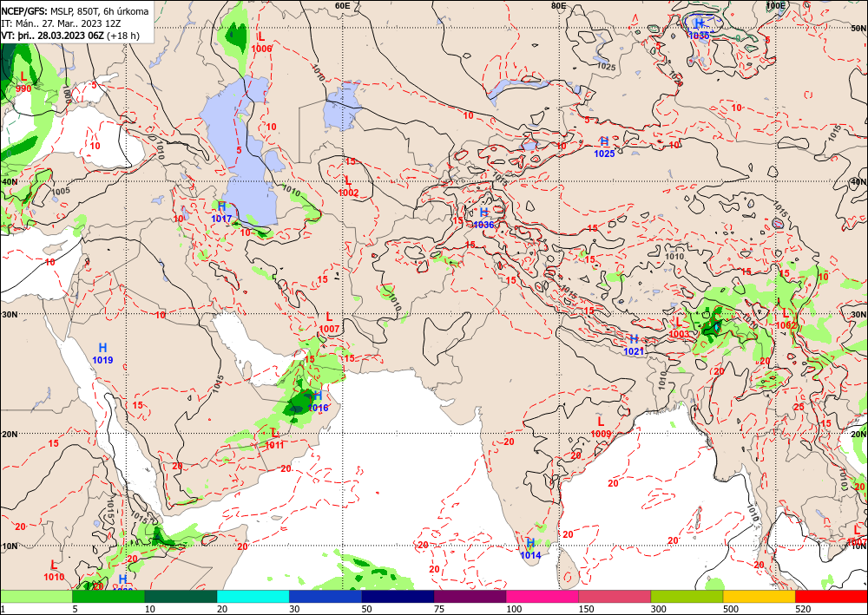Click the dark green 10–20 mm legend swatch

(181, 597)
